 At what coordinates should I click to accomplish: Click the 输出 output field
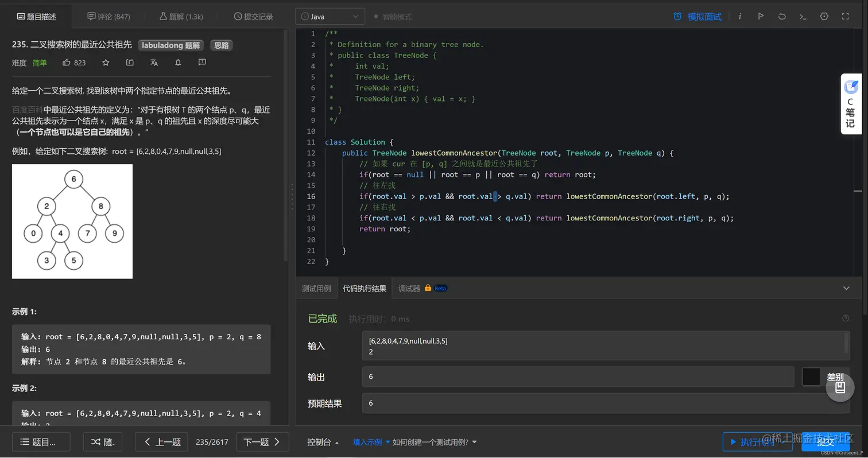click(x=578, y=377)
